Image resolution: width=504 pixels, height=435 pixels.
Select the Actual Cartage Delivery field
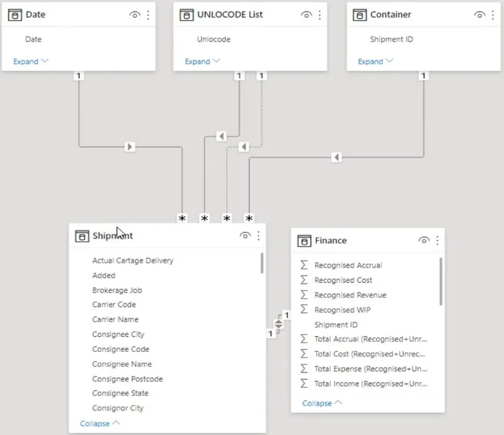tap(133, 261)
